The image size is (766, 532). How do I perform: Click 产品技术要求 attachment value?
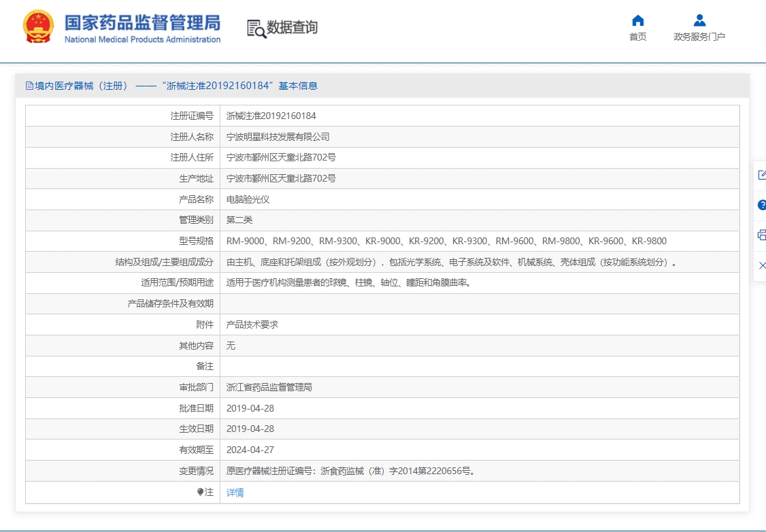pyautogui.click(x=252, y=325)
